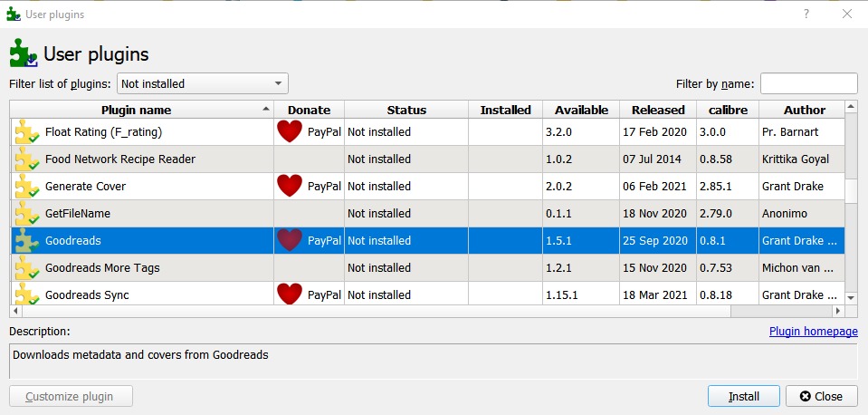Select the Goodreads Sync plugin name
868x415 pixels.
pos(87,294)
